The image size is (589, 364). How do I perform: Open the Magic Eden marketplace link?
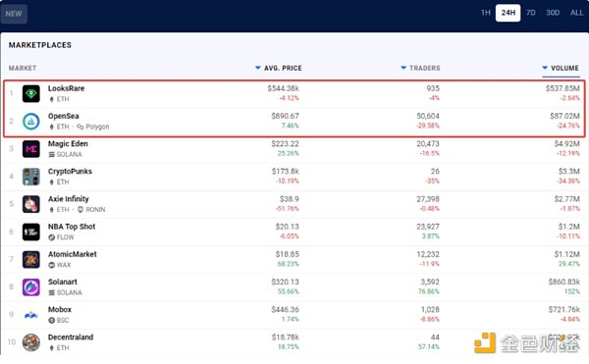coord(68,143)
